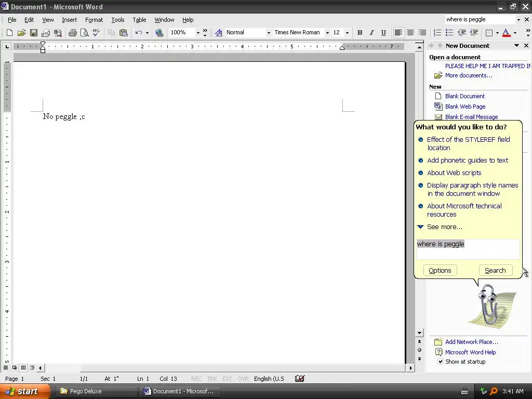Open the Insert menu
The height and width of the screenshot is (399, 532).
click(70, 20)
